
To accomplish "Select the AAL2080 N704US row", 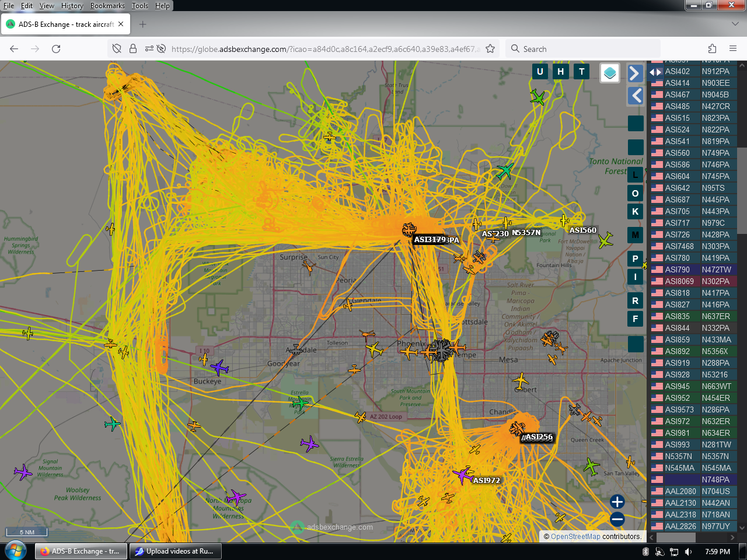I will coord(693,491).
